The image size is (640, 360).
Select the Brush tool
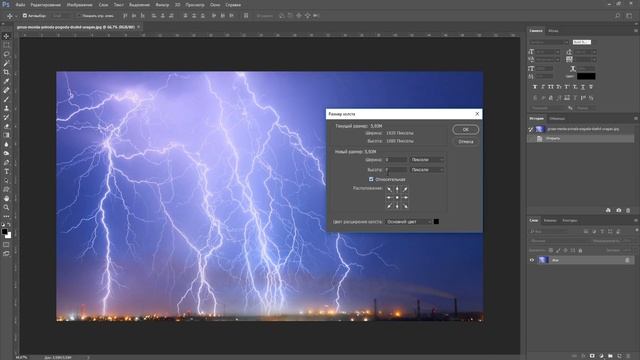coord(6,99)
